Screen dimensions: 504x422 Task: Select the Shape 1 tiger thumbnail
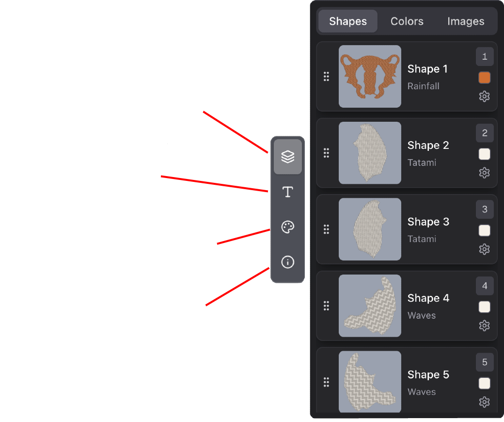tap(370, 76)
